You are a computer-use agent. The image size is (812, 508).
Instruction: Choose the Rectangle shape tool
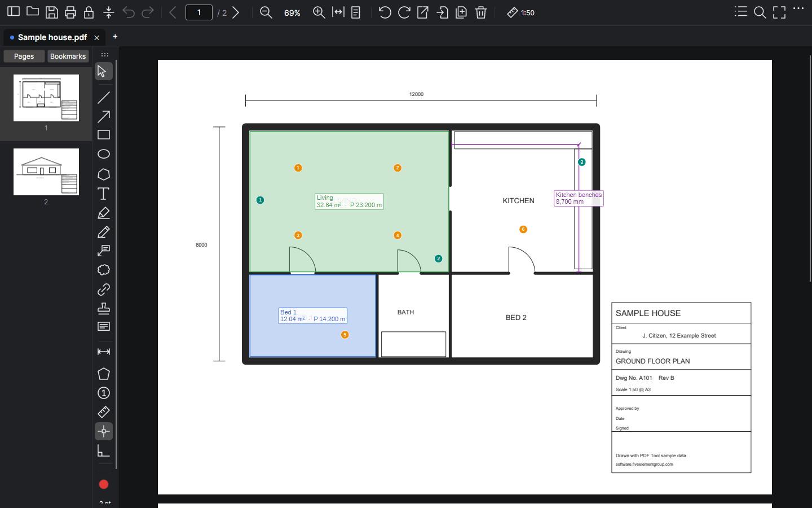(x=104, y=135)
